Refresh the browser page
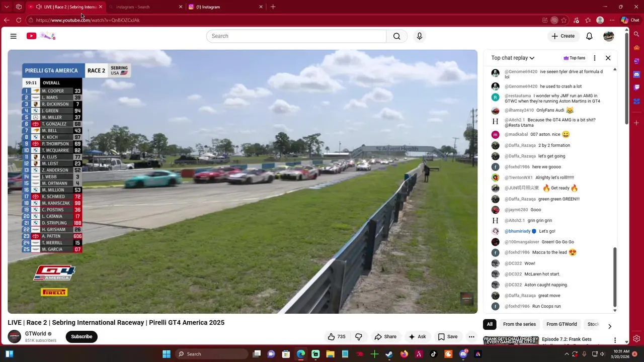 [19, 20]
